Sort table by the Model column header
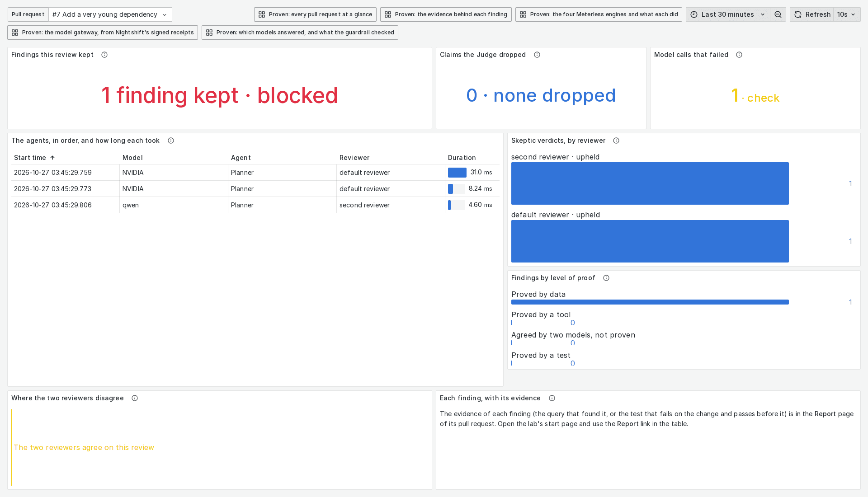The image size is (868, 497). tap(132, 158)
